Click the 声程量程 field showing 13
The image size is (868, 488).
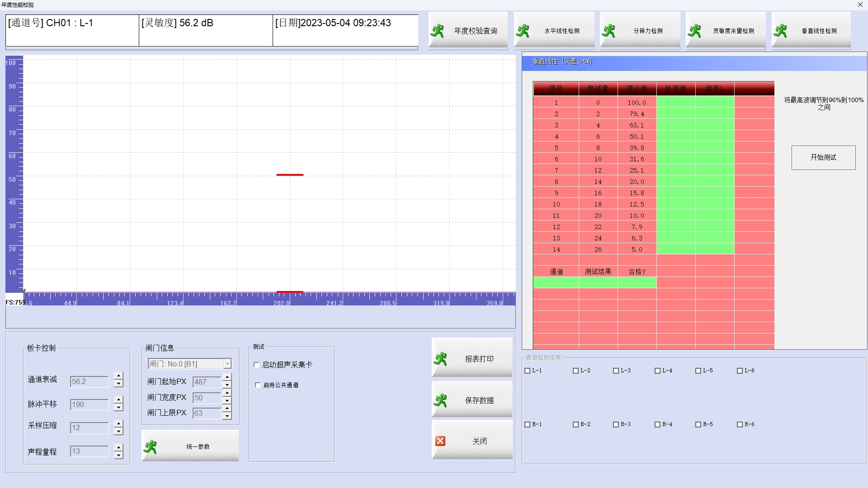point(89,451)
